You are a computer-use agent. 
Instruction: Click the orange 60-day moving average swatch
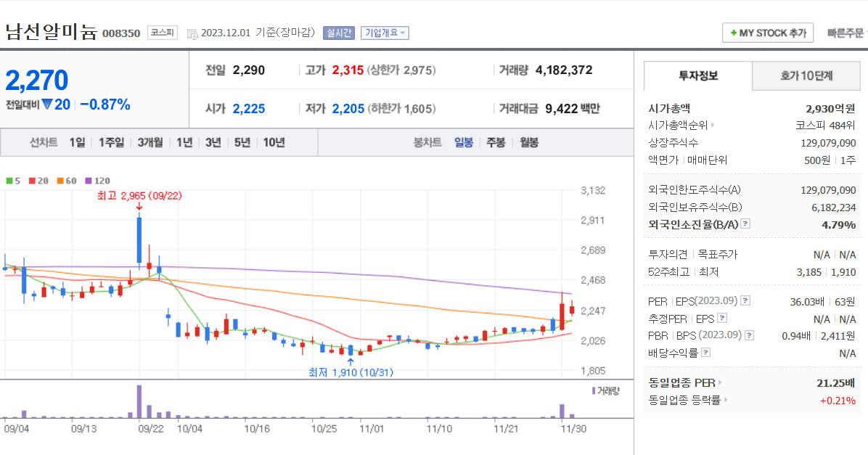click(x=60, y=181)
